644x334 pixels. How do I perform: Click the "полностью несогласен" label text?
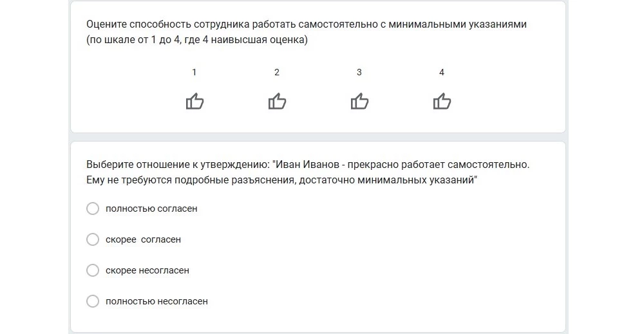156,301
